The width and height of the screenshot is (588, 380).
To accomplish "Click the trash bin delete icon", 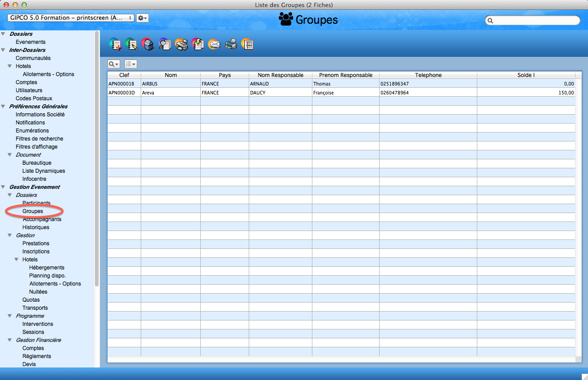I will (148, 44).
